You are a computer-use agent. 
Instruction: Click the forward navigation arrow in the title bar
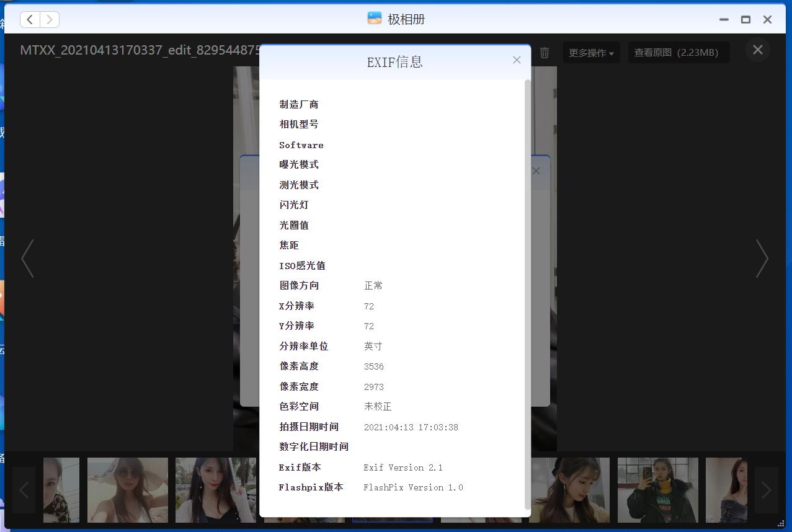(x=51, y=19)
